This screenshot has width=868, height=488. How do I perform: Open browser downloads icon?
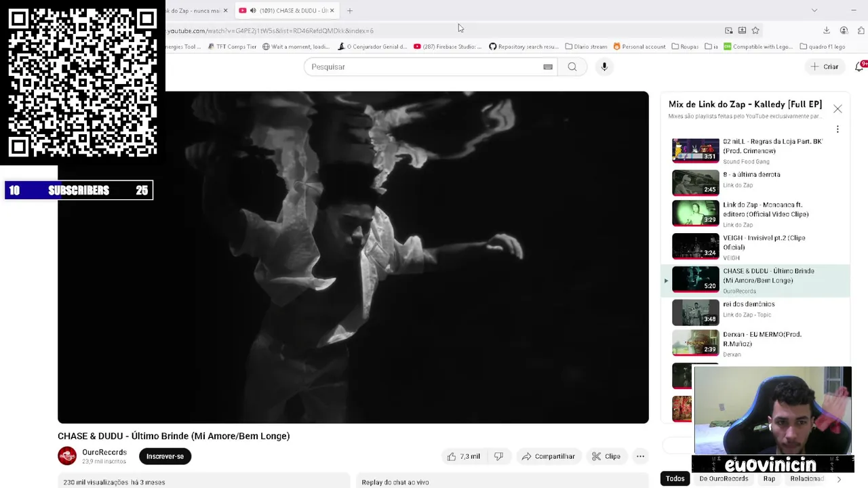pos(826,30)
